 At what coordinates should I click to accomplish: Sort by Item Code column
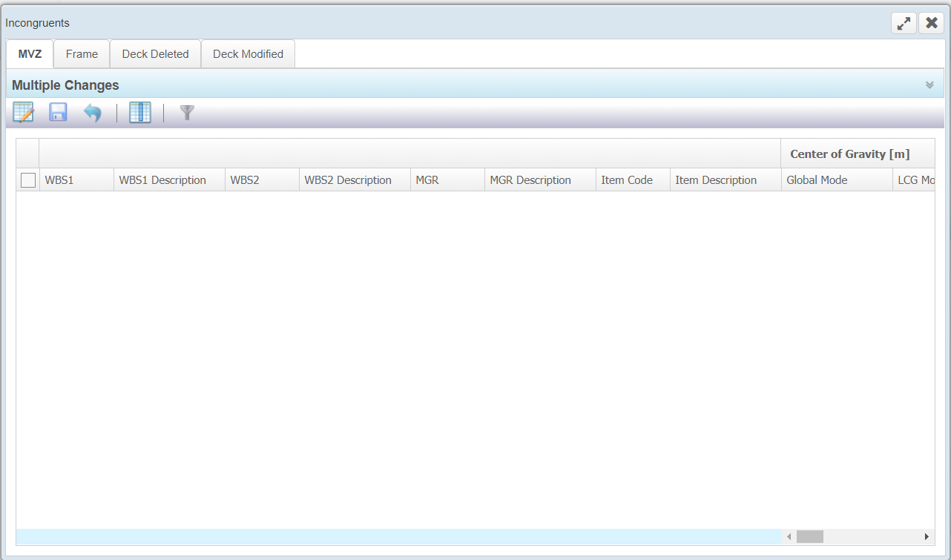633,180
